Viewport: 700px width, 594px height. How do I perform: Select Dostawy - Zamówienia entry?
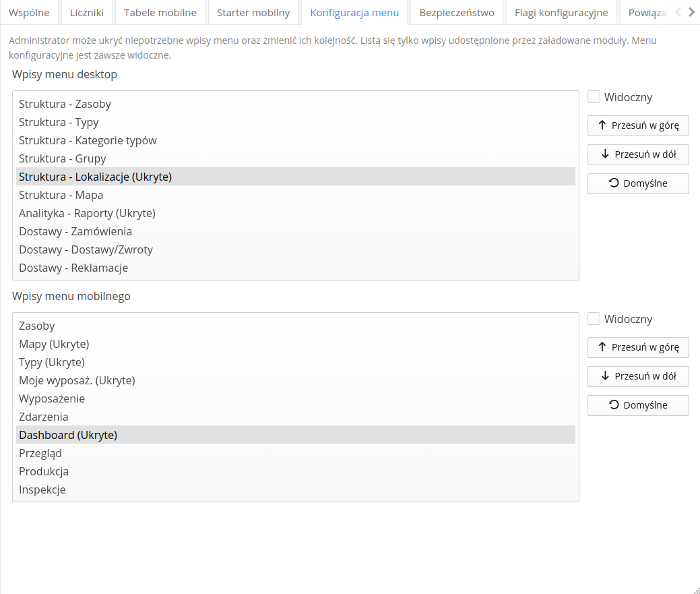click(296, 231)
